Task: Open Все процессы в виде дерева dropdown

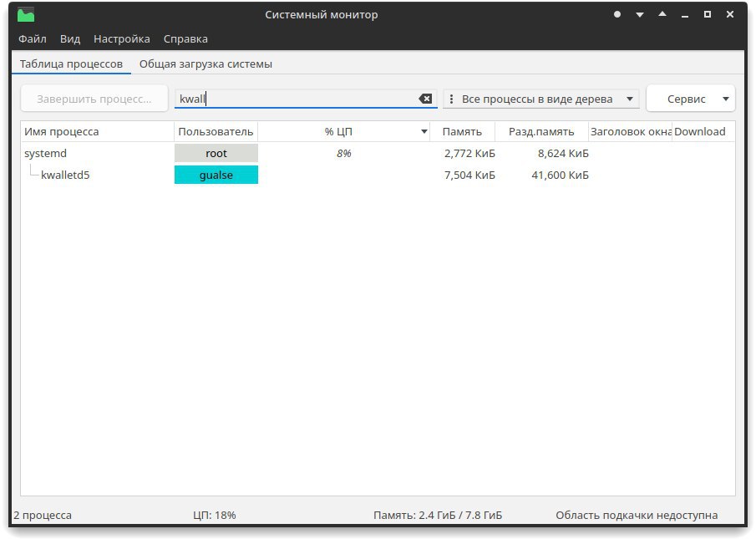Action: coord(541,99)
